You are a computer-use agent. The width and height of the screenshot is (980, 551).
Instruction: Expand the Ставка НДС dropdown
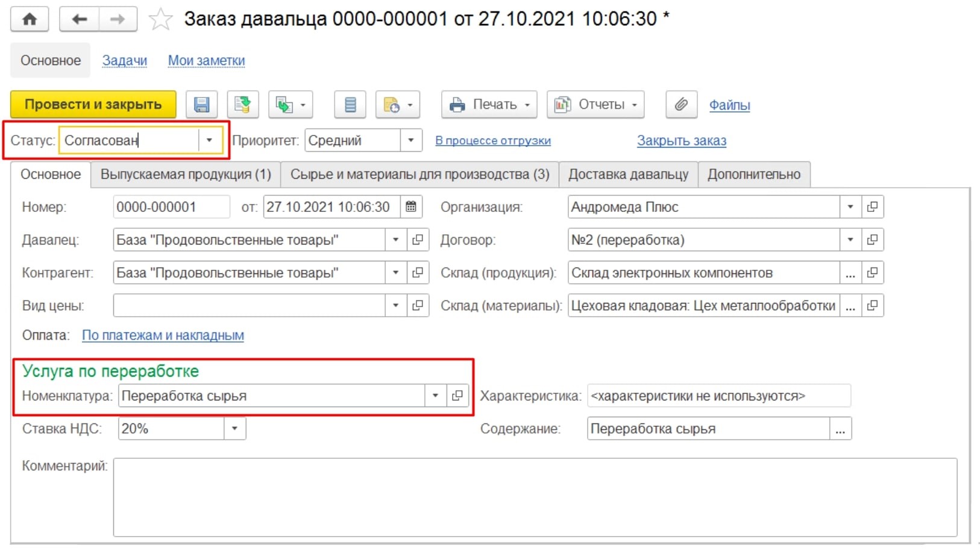[234, 429]
